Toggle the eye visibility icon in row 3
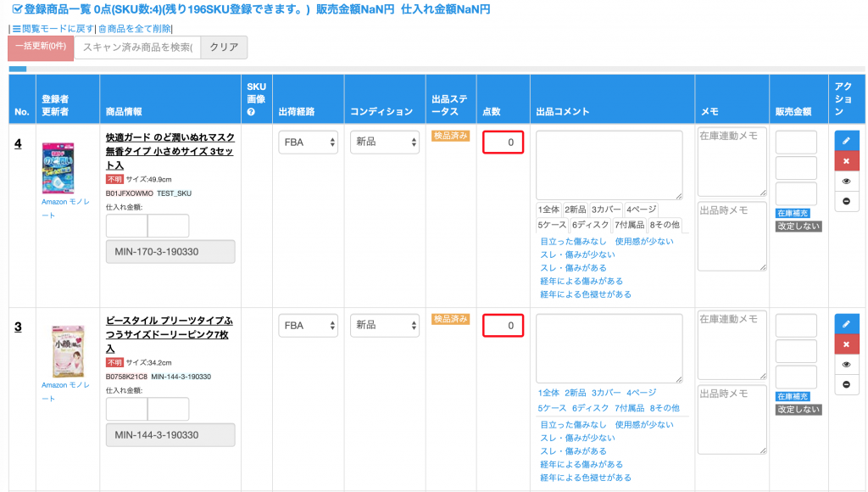Viewport: 868px width, 492px height. pos(847,365)
